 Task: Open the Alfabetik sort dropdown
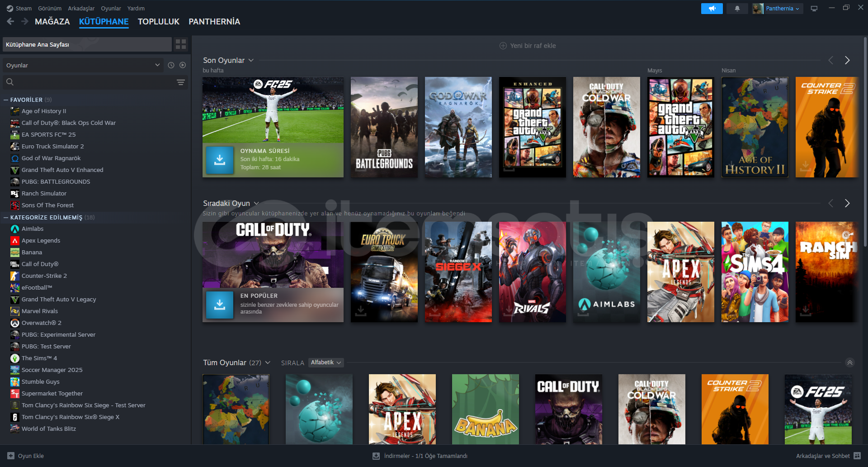click(x=326, y=362)
